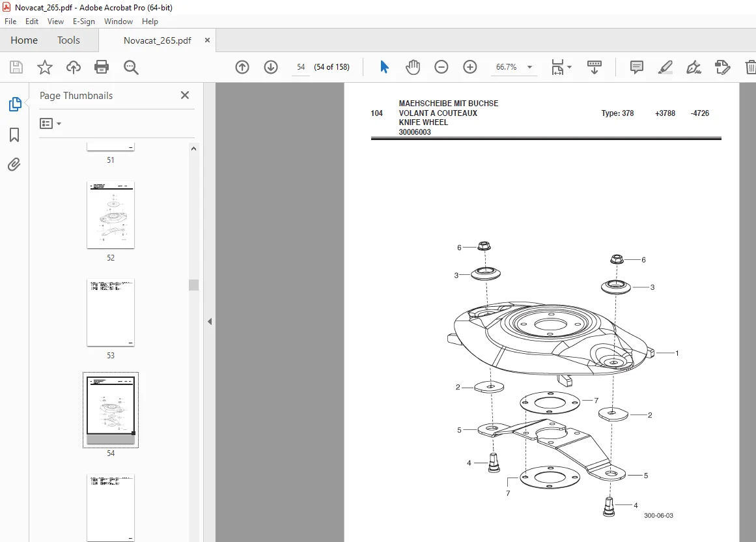Click the 66.7% zoom value field
This screenshot has height=542, width=756.
pos(506,67)
